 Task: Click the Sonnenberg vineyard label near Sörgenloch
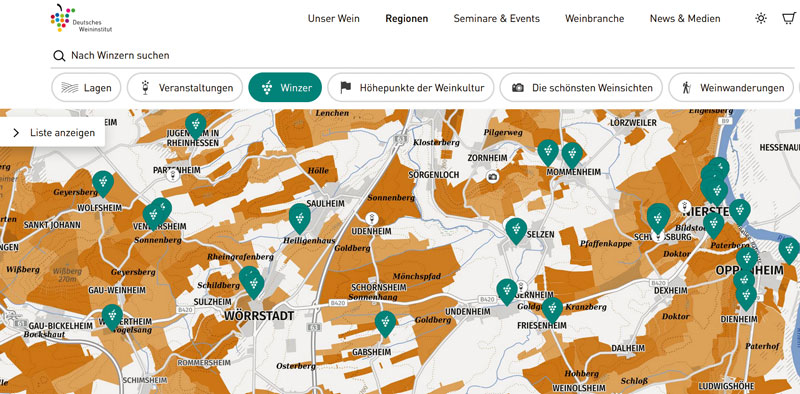tap(391, 198)
